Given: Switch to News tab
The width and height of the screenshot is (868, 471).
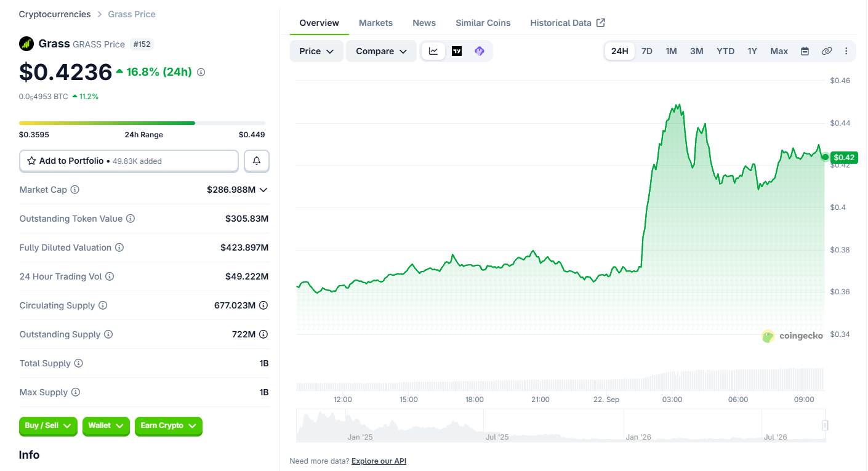Looking at the screenshot, I should click(x=424, y=23).
